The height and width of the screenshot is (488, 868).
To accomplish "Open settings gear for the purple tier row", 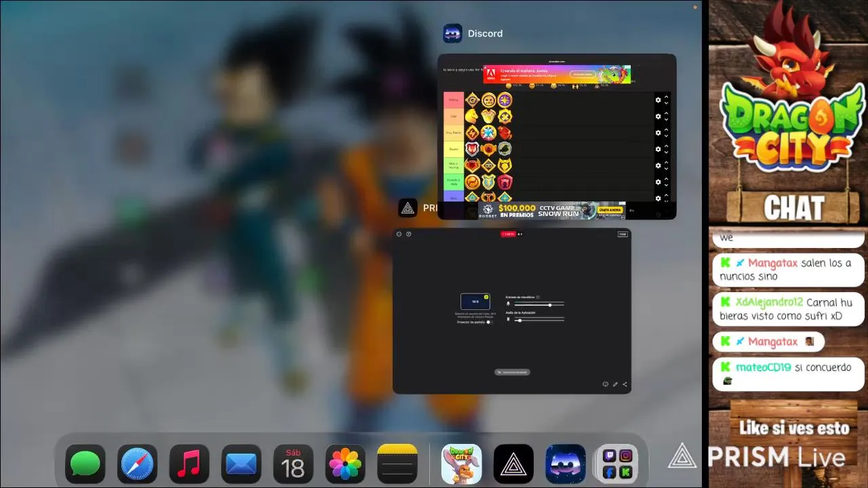I will click(x=658, y=198).
